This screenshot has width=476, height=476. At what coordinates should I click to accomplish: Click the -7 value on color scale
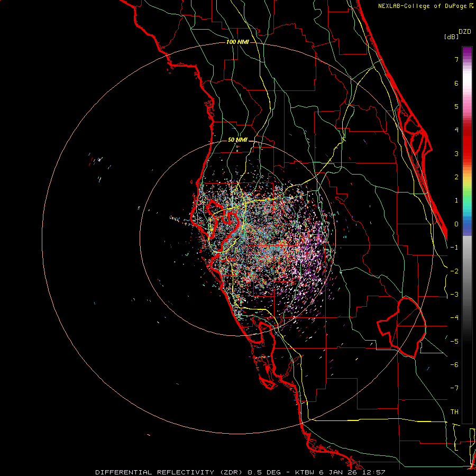point(454,388)
